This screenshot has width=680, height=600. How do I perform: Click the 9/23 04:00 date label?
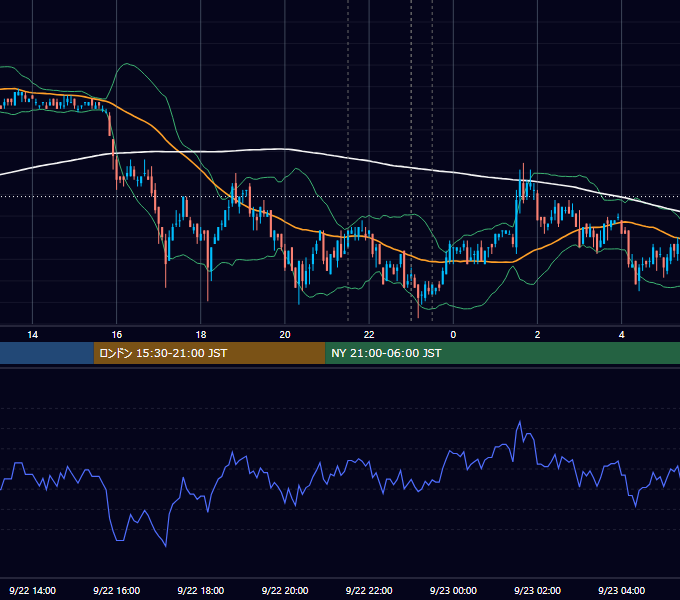pos(621,590)
